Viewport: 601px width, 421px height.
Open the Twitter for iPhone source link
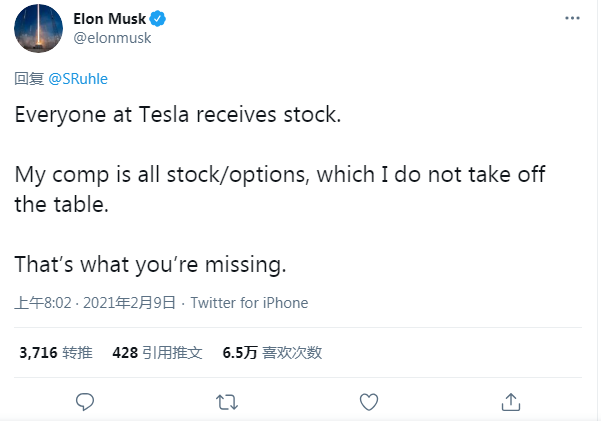tap(249, 303)
